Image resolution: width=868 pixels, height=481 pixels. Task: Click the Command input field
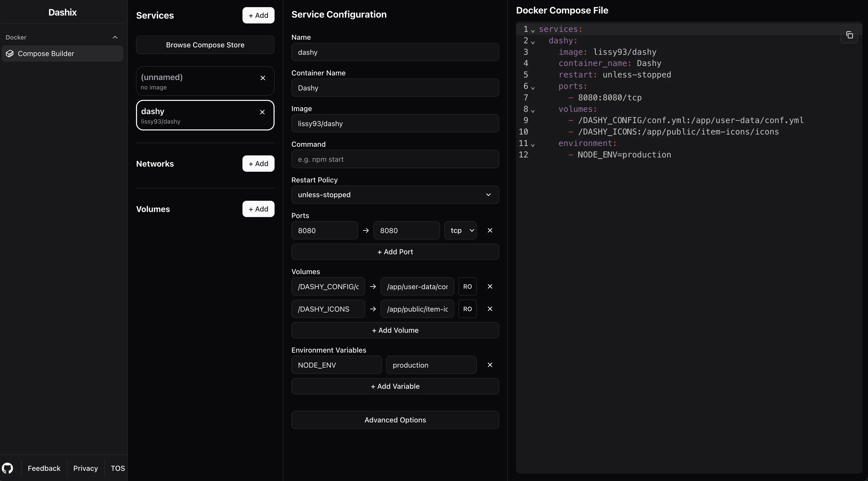395,159
